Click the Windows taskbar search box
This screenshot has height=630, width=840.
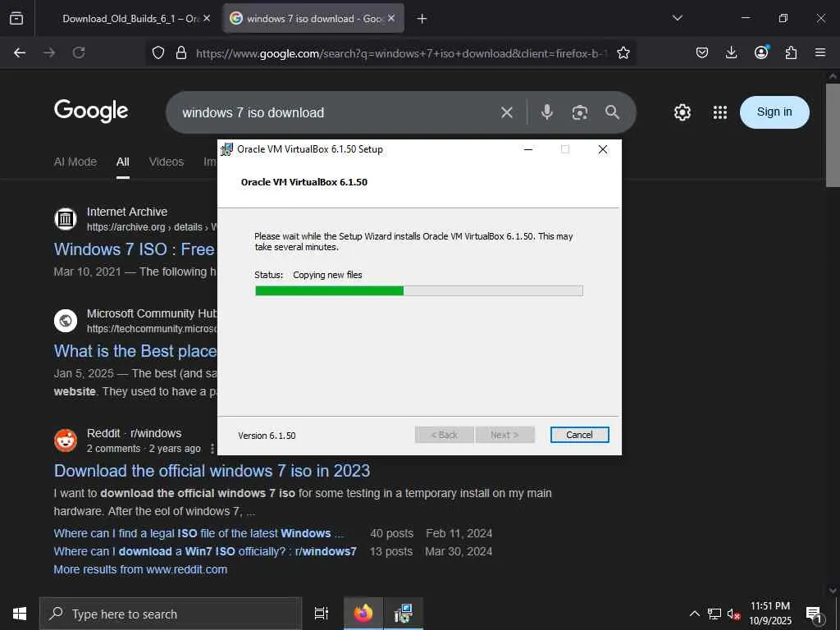coord(171,614)
